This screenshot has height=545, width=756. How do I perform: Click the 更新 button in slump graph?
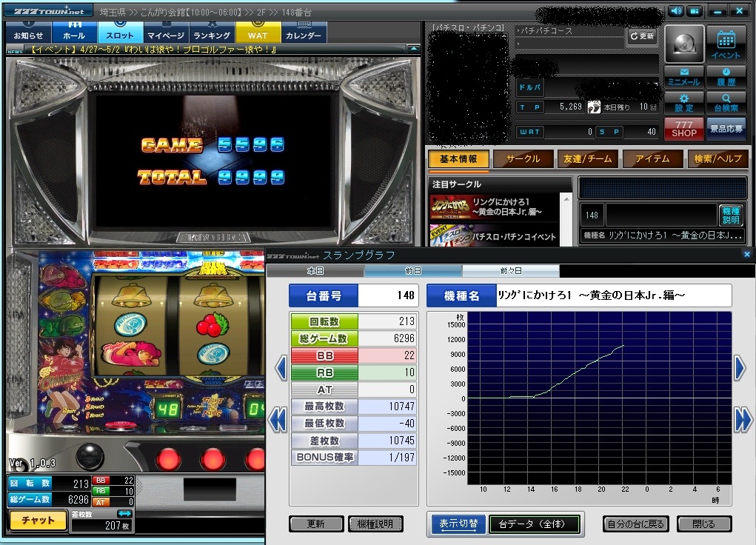(x=316, y=524)
